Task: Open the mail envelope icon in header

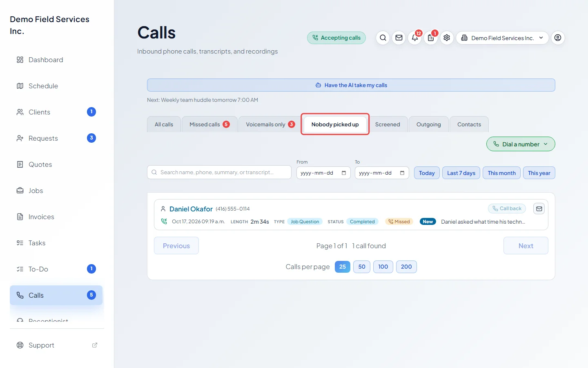Action: [399, 38]
